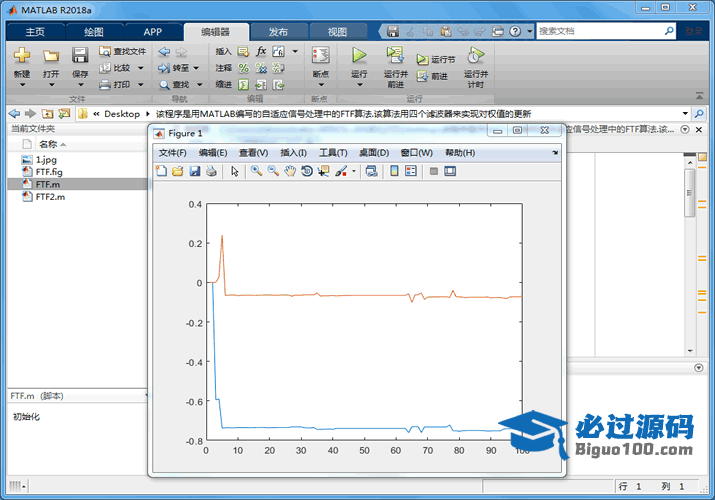Open the 断点 dropdown arrow
Image resolution: width=715 pixels, height=500 pixels.
[x=321, y=85]
